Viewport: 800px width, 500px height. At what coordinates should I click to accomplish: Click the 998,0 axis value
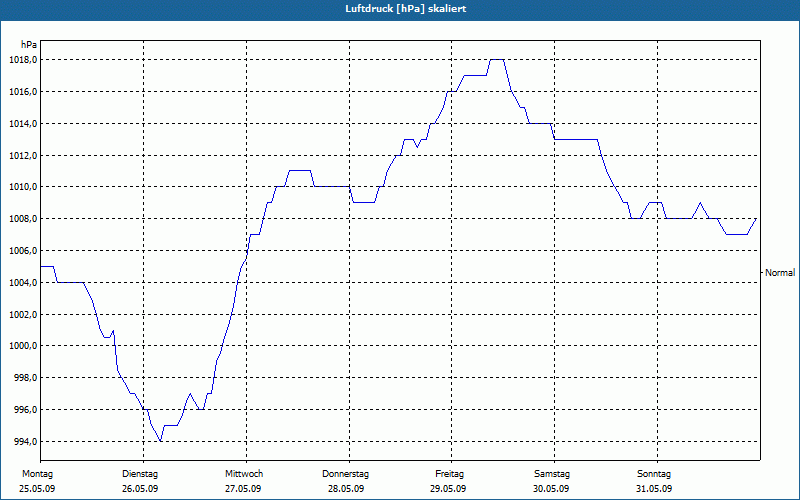[x=25, y=378]
